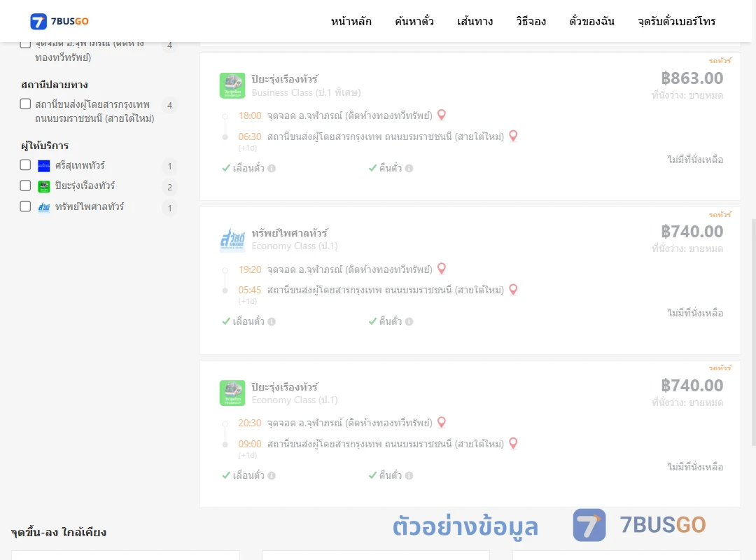The image size is (756, 560).
Task: Click the ศรีสุเทพทัวร์ logo in filter list
Action: [44, 166]
